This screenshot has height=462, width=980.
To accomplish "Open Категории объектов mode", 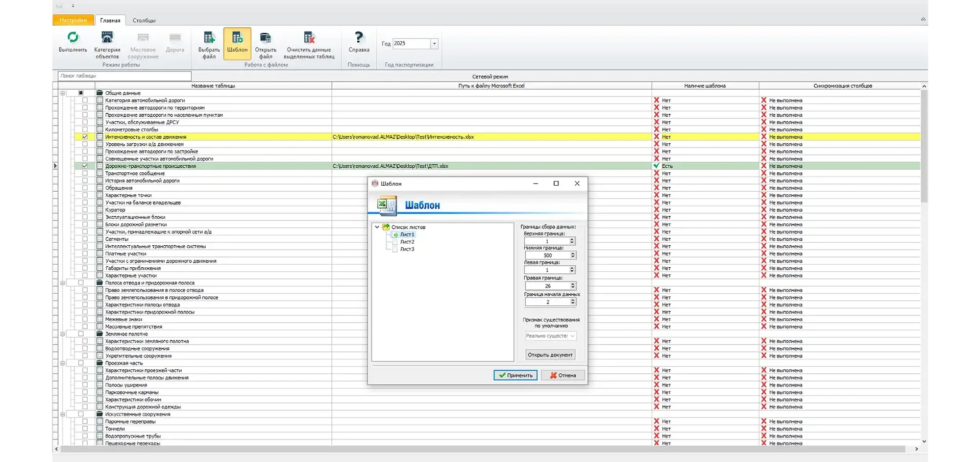I will (x=107, y=38).
